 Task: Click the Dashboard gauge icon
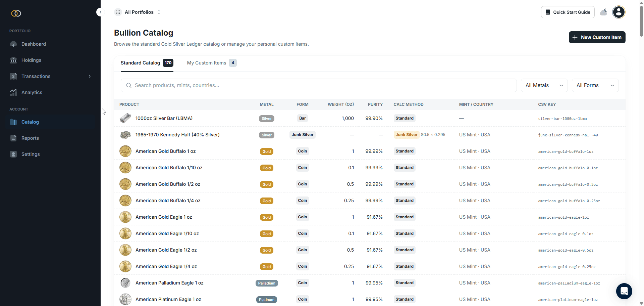pos(13,44)
